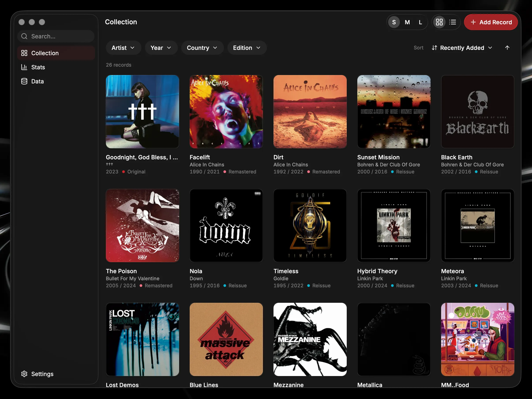Screen dimensions: 532x399
Task: Click the Add Record button
Action: (491, 22)
